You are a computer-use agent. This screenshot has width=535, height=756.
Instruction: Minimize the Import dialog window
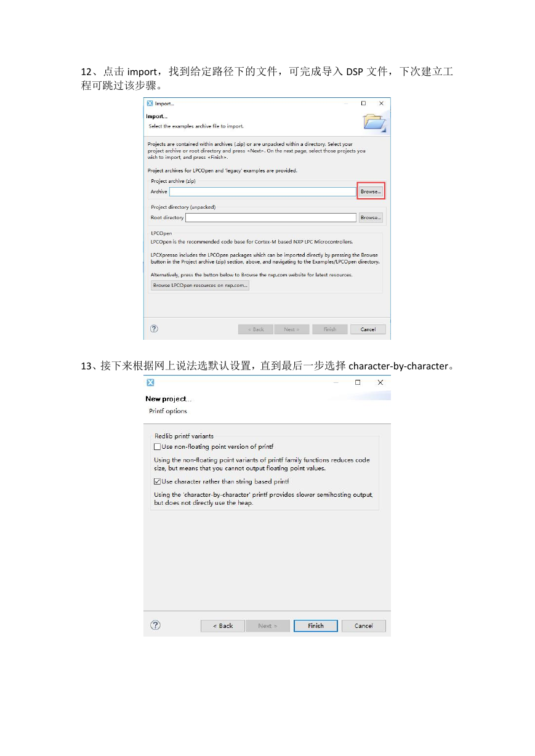(346, 103)
